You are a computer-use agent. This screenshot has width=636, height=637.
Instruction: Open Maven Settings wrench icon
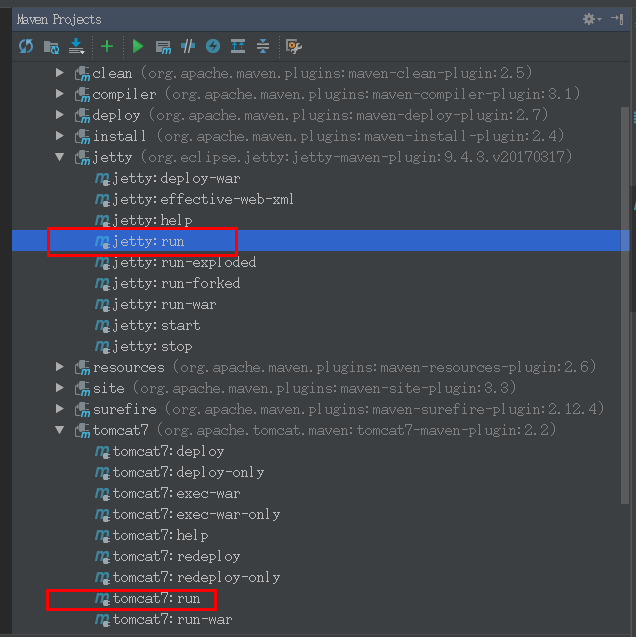tap(294, 46)
